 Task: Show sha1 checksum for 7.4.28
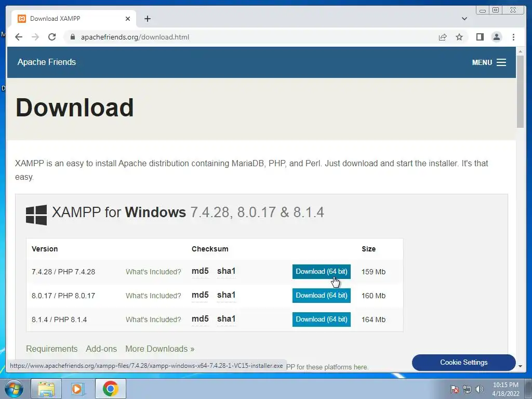click(227, 271)
